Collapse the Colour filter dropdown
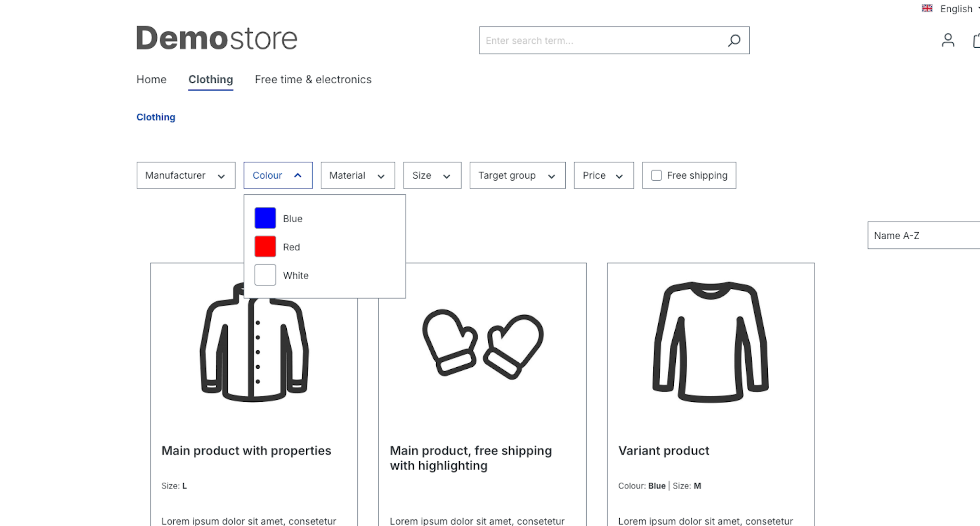 click(277, 175)
